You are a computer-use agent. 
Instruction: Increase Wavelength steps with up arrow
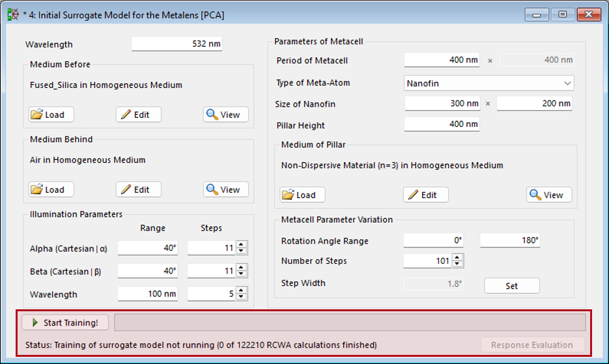pyautogui.click(x=242, y=291)
